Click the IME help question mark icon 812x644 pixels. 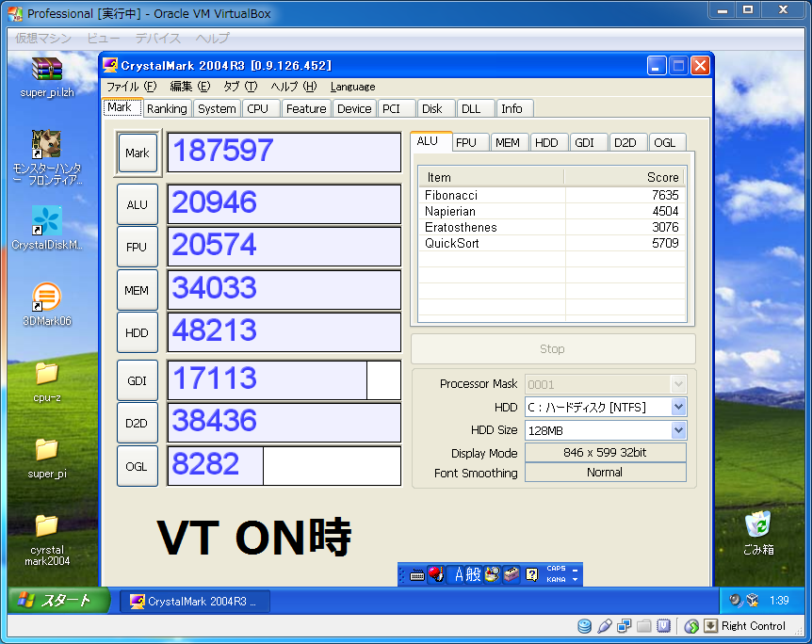531,574
